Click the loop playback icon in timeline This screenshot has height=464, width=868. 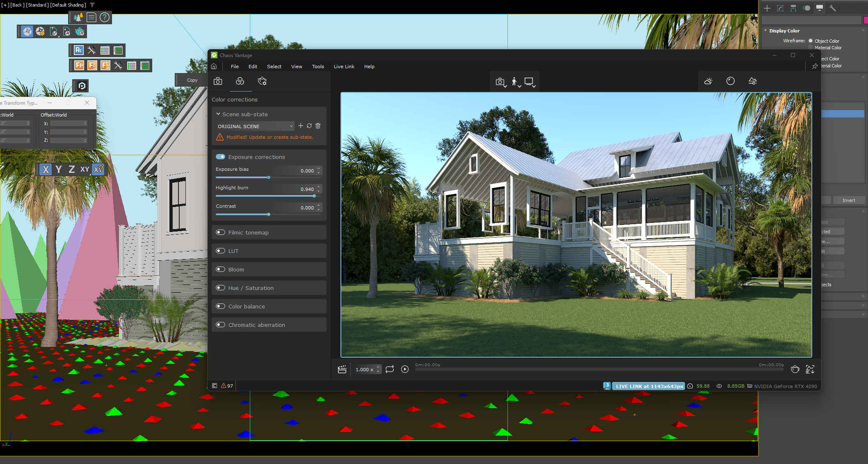(x=388, y=368)
